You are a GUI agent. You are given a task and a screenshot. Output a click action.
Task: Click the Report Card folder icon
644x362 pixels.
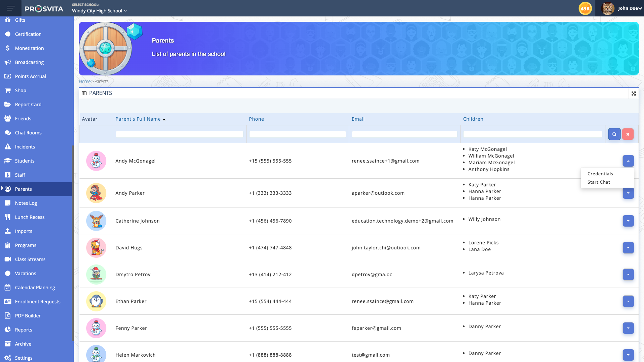8,105
